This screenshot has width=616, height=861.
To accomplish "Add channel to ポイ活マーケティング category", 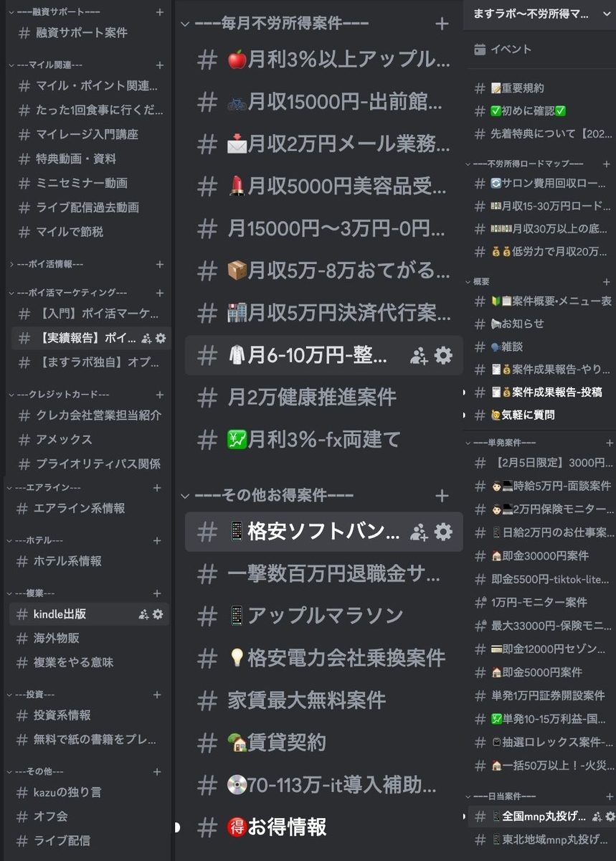I will tap(159, 293).
